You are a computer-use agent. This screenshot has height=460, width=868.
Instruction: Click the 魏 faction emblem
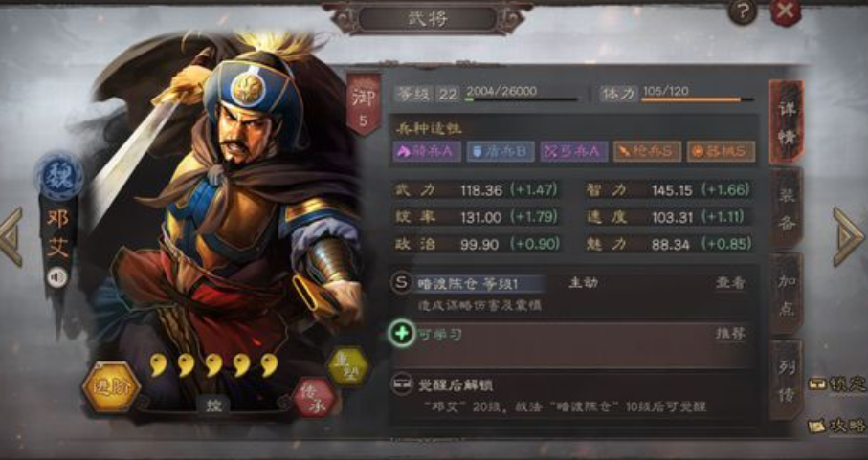coord(58,177)
